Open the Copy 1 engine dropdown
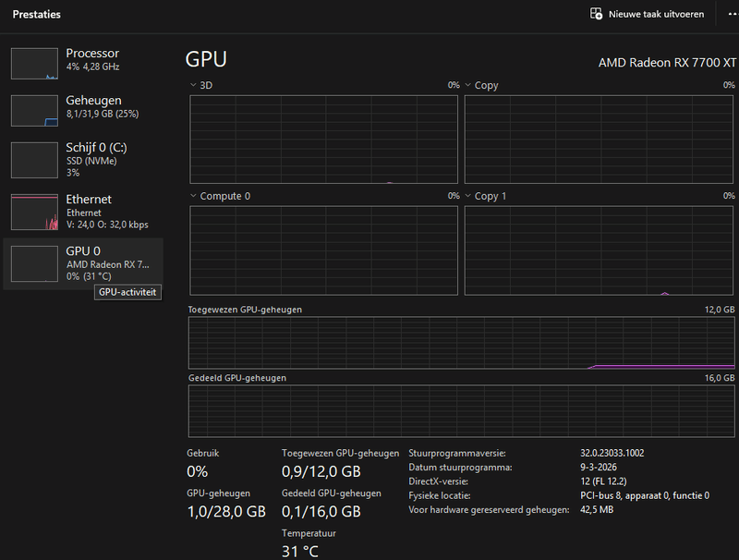739x560 pixels. (468, 196)
